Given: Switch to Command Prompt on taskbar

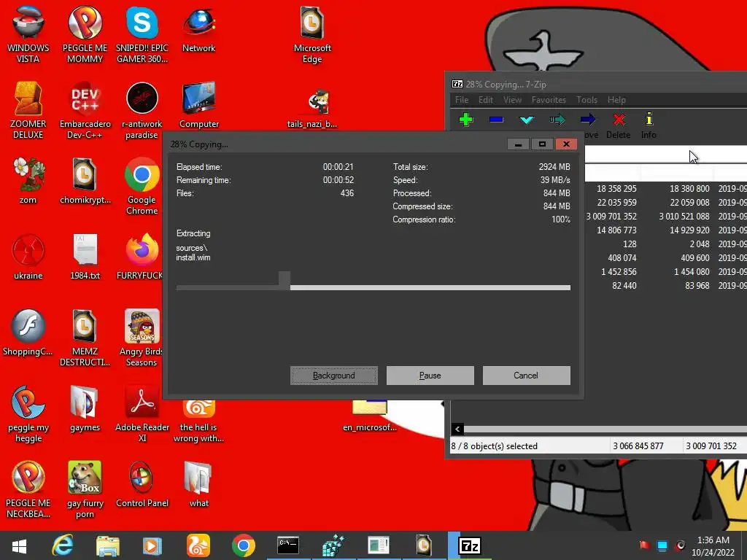Looking at the screenshot, I should click(x=288, y=545).
